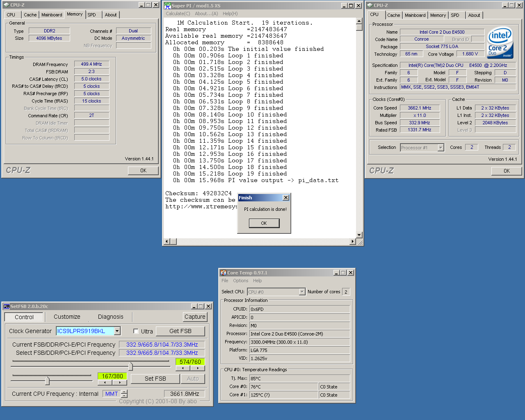Open the Customize tab in SetFSB
This screenshot has height=420, width=525.
tap(67, 317)
